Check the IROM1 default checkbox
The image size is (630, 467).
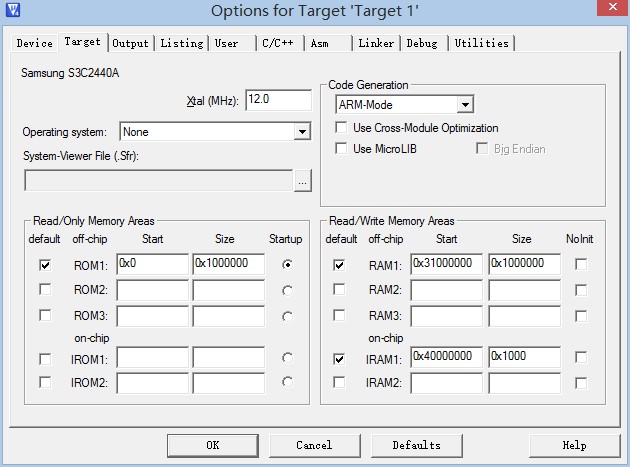(45, 358)
